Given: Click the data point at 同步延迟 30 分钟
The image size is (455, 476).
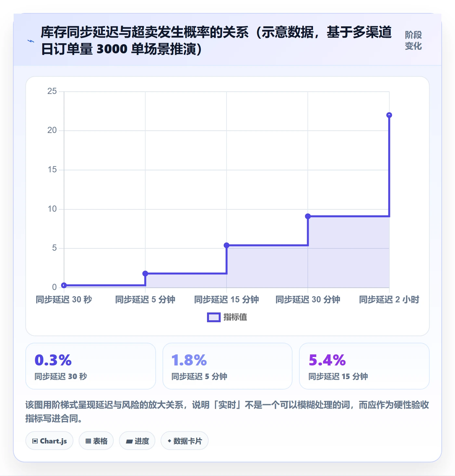Looking at the screenshot, I should click(308, 216).
